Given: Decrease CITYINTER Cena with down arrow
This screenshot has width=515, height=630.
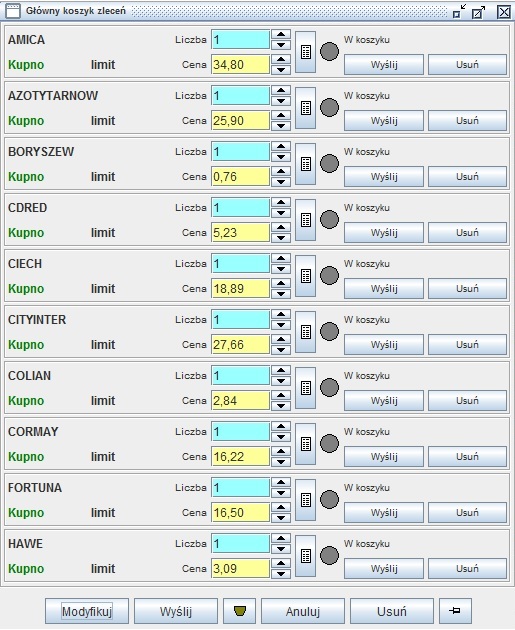Looking at the screenshot, I should [x=281, y=350].
